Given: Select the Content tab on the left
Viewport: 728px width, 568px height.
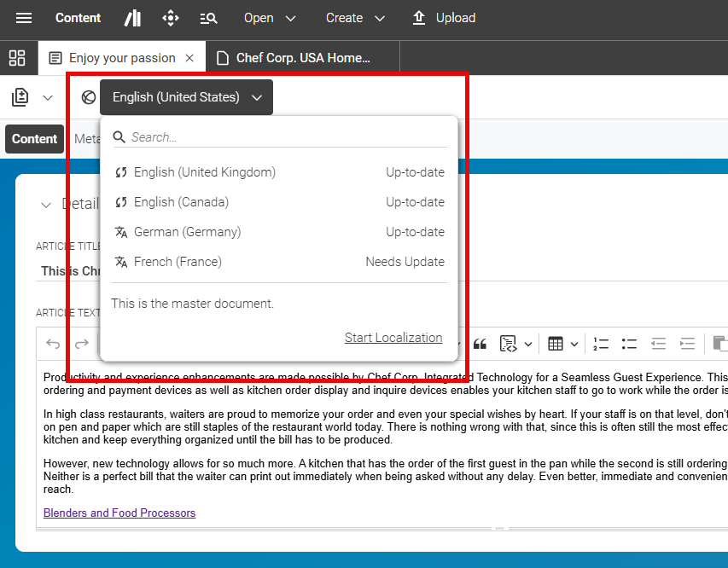Looking at the screenshot, I should click(x=34, y=138).
